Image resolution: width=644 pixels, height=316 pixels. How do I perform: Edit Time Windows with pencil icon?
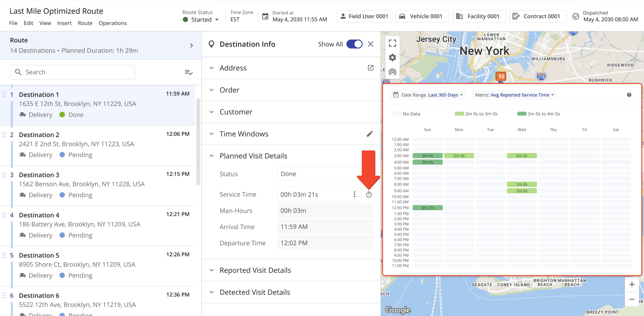click(370, 134)
